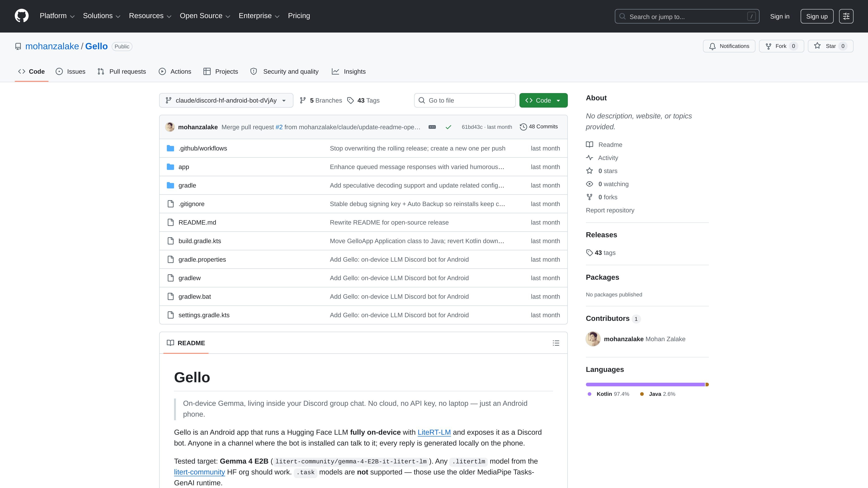Click the folder icon for .github/workflows
868x488 pixels.
pos(170,148)
